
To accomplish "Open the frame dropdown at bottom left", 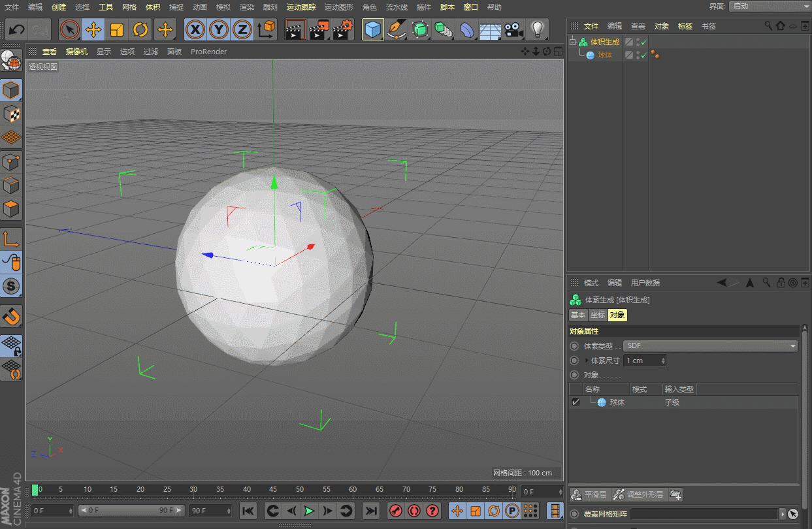I will (x=51, y=510).
